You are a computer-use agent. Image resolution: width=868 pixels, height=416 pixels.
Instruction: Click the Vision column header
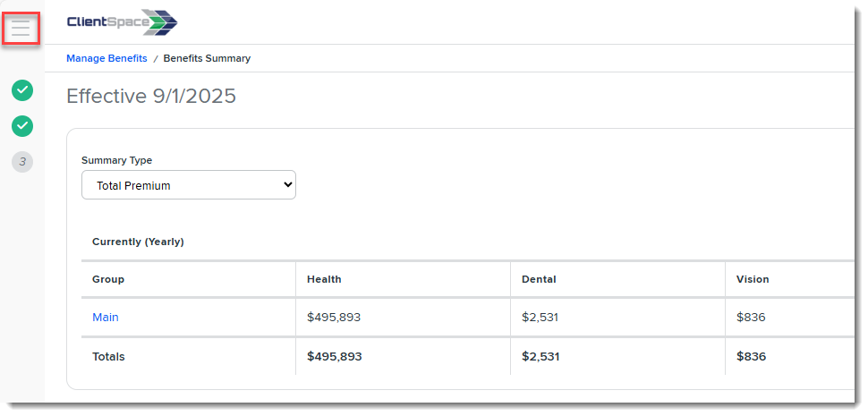pos(753,279)
